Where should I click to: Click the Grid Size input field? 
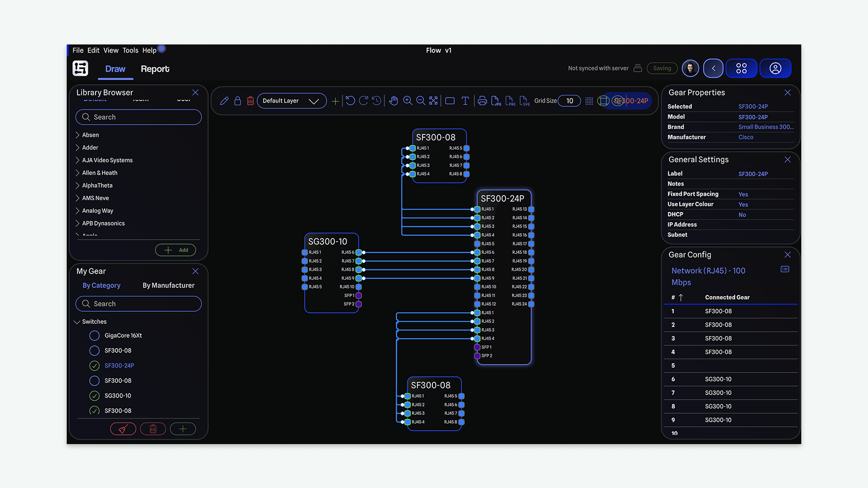point(570,101)
